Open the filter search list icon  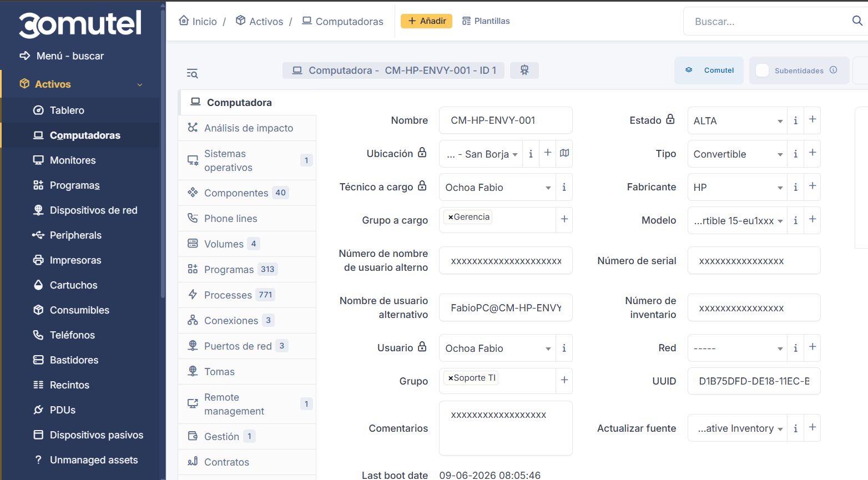192,73
